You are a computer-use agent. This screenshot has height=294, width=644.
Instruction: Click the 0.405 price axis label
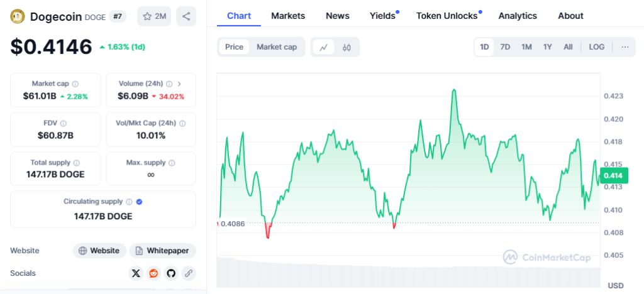click(613, 255)
